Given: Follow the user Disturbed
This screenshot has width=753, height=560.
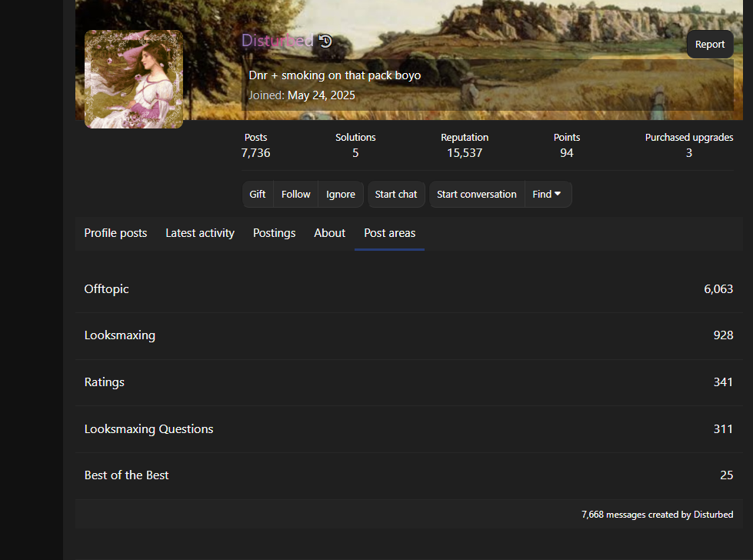Looking at the screenshot, I should point(296,195).
